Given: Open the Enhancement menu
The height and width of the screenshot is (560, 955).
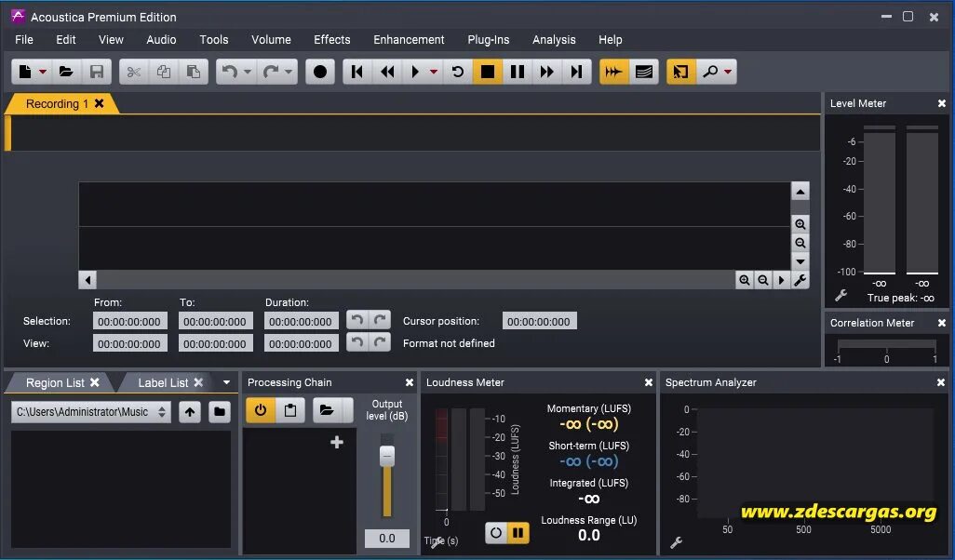Looking at the screenshot, I should point(409,40).
